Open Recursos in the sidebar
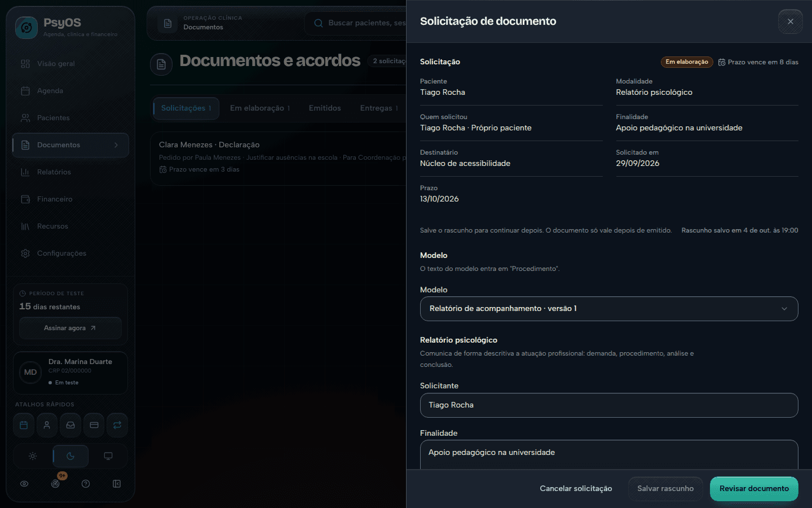812x508 pixels. 70,226
